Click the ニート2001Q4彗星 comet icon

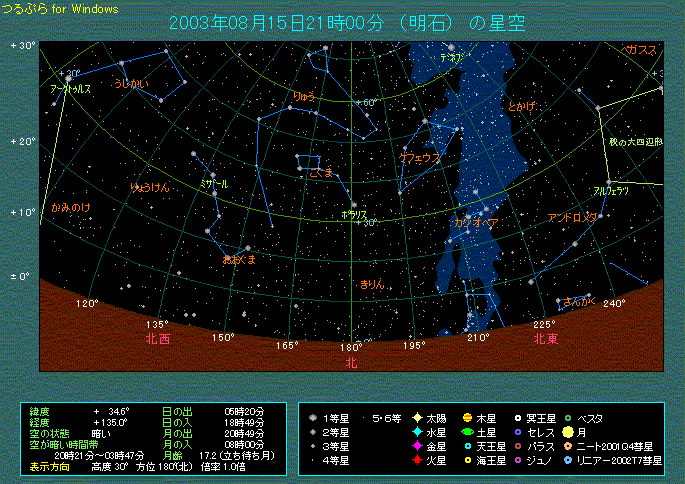pos(568,446)
